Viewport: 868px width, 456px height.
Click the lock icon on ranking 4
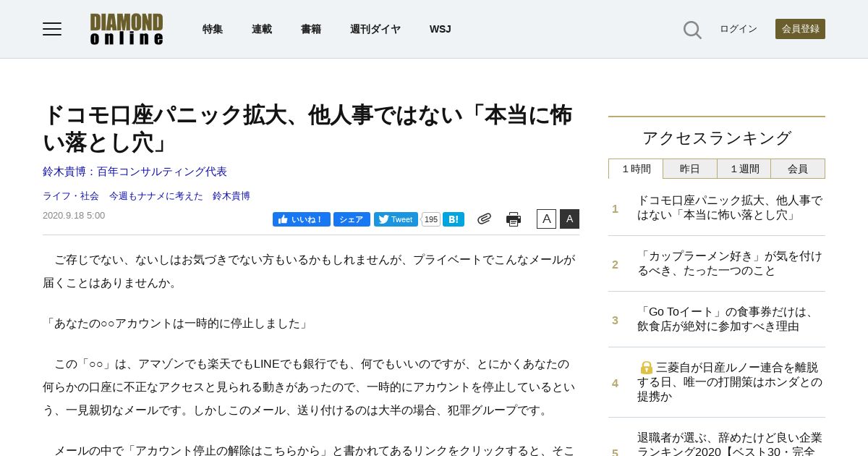click(646, 368)
